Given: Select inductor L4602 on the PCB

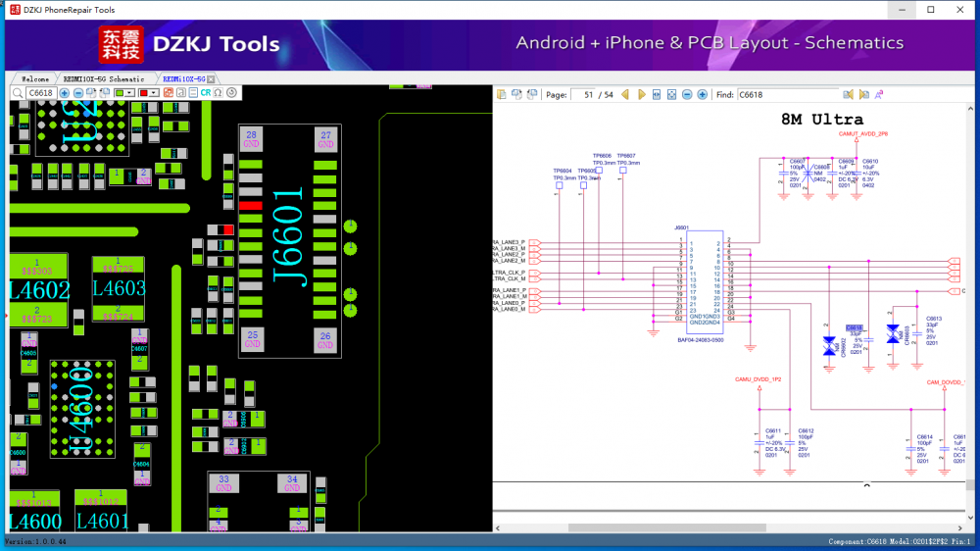Looking at the screenshot, I should (x=39, y=290).
